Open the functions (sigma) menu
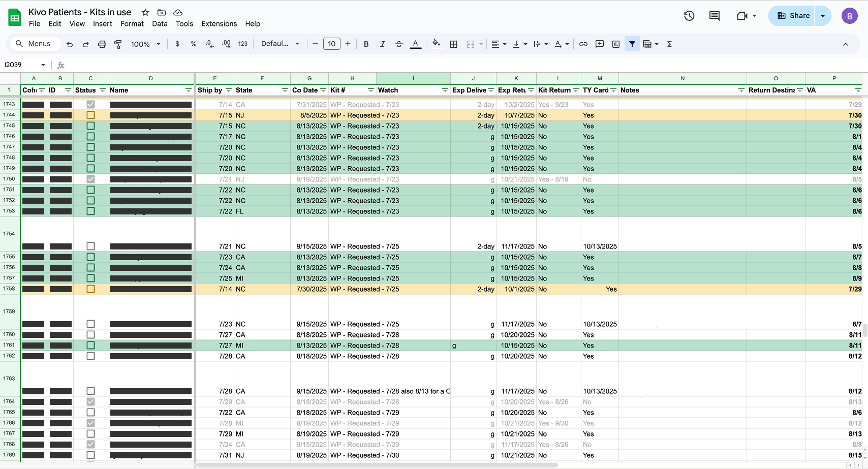This screenshot has width=868, height=469. coord(669,44)
